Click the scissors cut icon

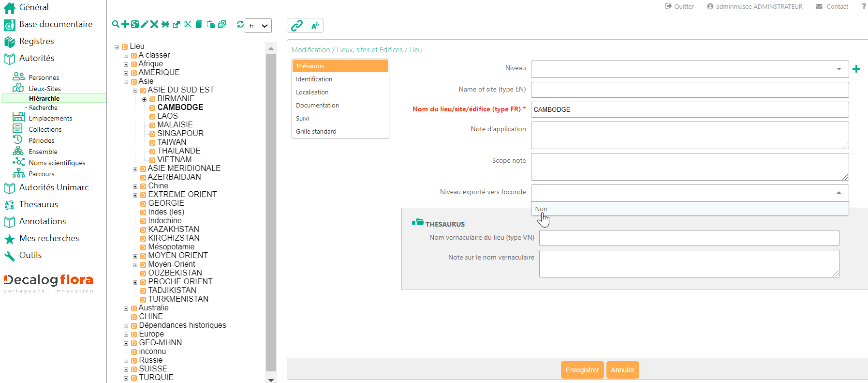pyautogui.click(x=188, y=24)
